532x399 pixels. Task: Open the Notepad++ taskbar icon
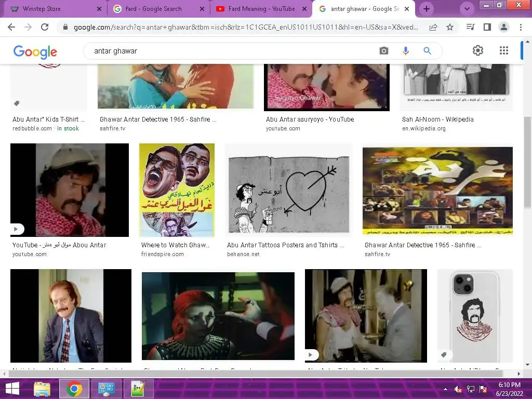(138, 389)
